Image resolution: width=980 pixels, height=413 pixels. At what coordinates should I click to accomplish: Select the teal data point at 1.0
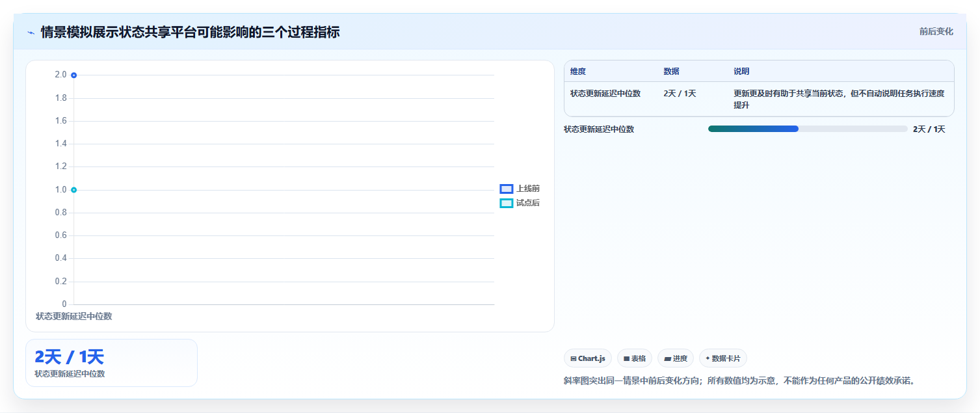74,190
